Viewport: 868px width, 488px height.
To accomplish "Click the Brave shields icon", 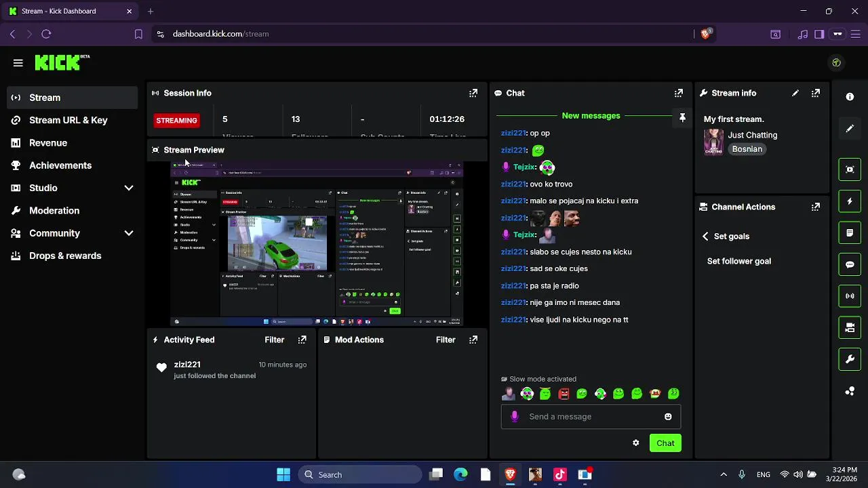I will click(705, 34).
